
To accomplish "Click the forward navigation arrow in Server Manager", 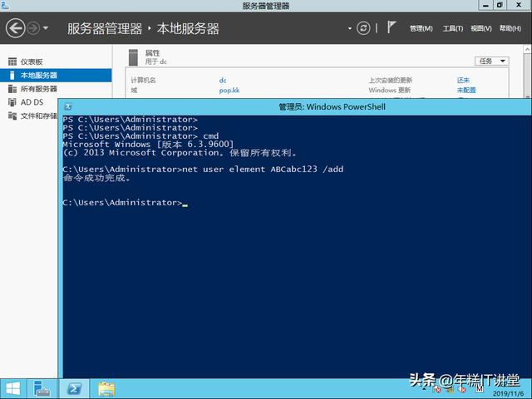I will tap(33, 28).
